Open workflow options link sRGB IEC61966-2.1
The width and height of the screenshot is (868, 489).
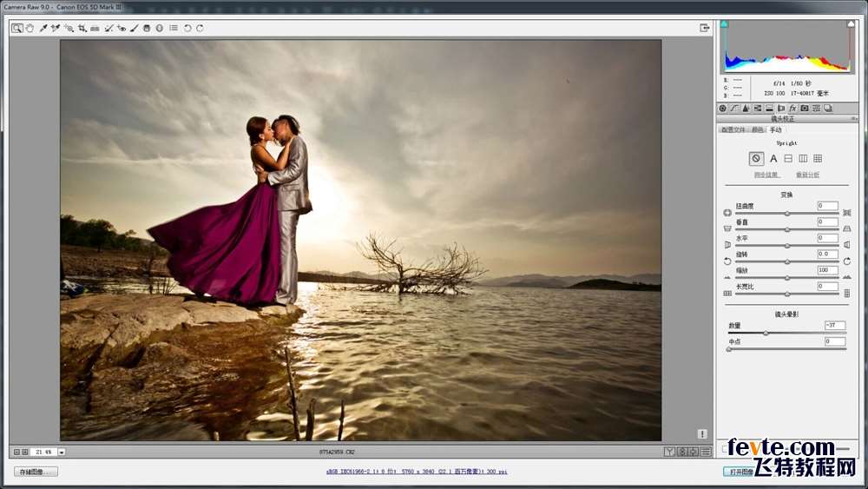[x=416, y=472]
